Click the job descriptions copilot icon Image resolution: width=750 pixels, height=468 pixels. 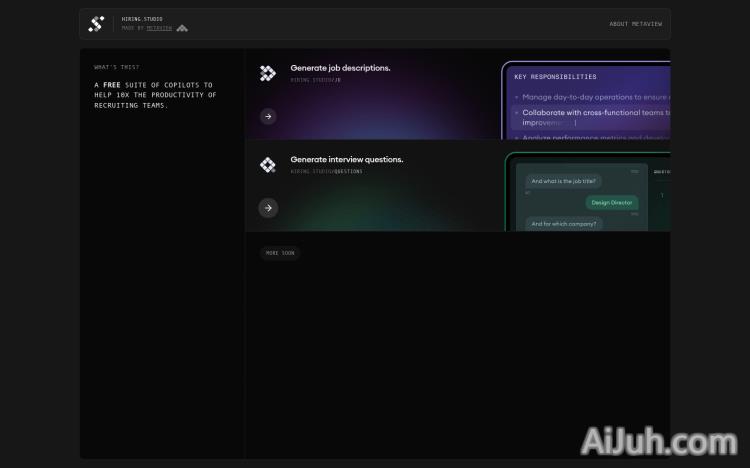[x=267, y=73]
